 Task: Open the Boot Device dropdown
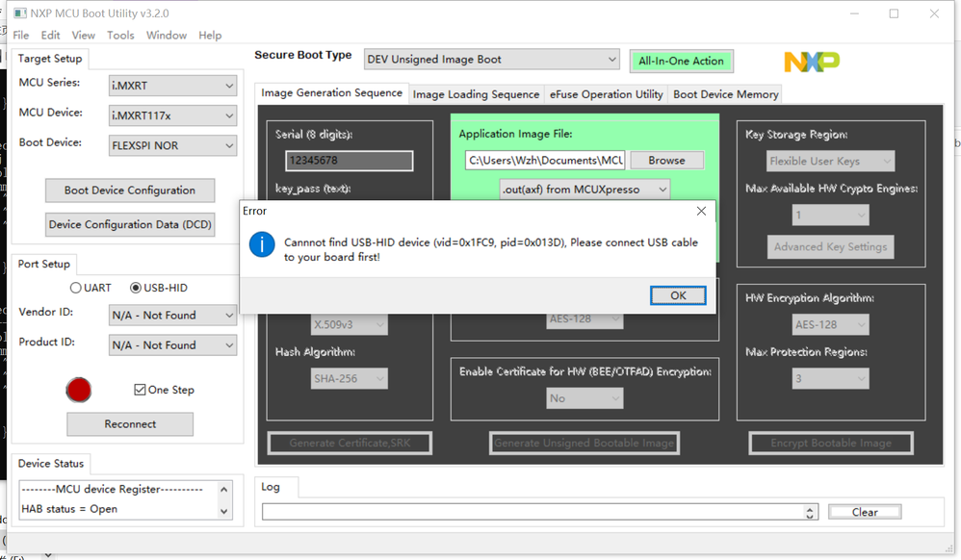point(172,145)
